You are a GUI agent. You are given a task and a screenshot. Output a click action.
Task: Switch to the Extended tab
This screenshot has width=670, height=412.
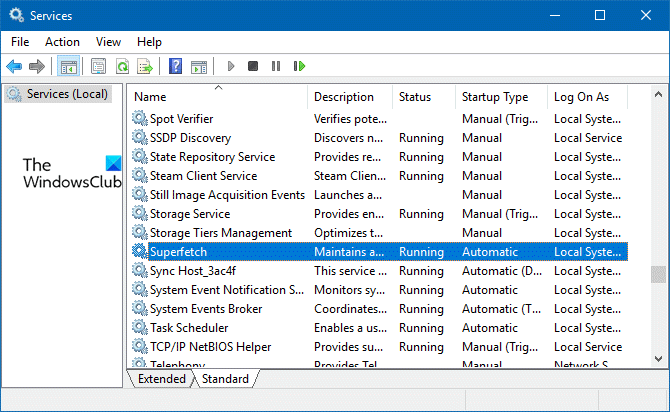pyautogui.click(x=161, y=379)
